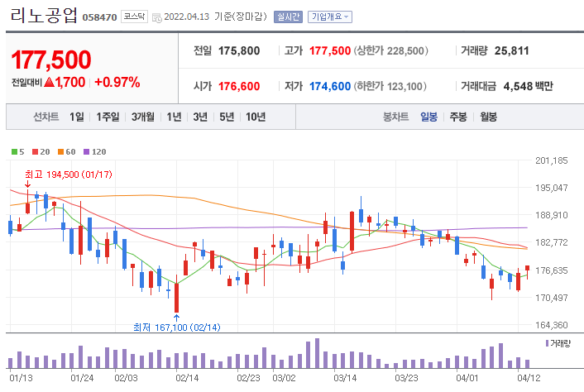Click the orange 60-day moving average swatch
This screenshot has height=392, width=584.
point(61,152)
